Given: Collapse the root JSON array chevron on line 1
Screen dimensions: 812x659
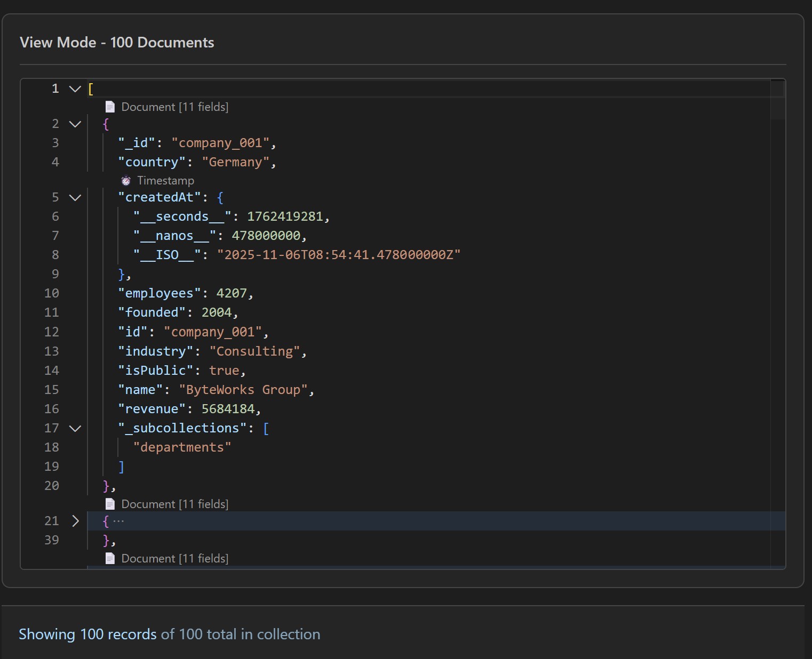Looking at the screenshot, I should (74, 89).
